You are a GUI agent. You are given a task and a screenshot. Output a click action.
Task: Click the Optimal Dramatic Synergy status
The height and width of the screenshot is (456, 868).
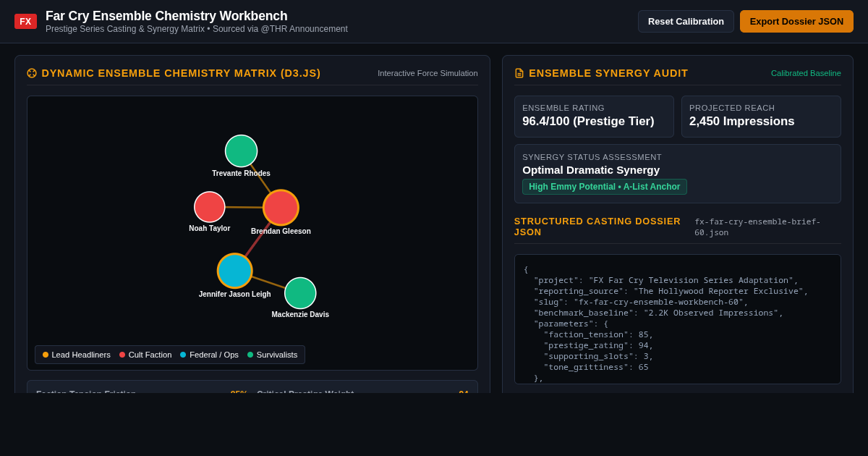[x=591, y=170]
